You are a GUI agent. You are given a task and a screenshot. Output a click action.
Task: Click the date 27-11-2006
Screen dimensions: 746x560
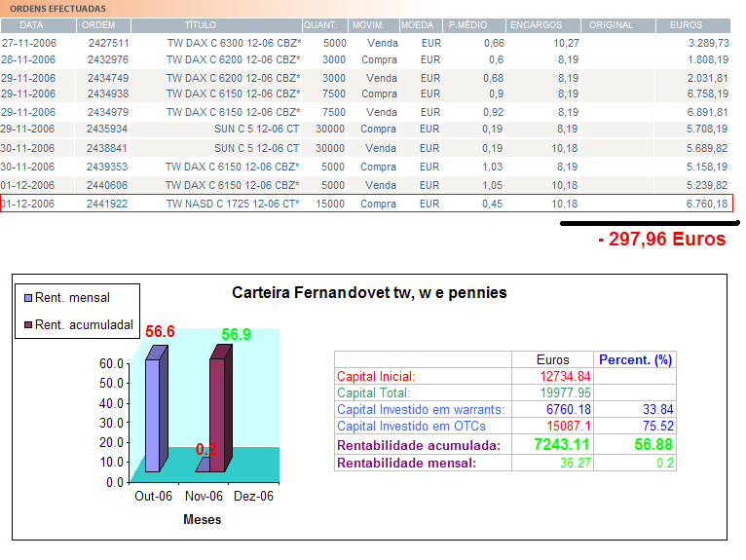click(29, 43)
